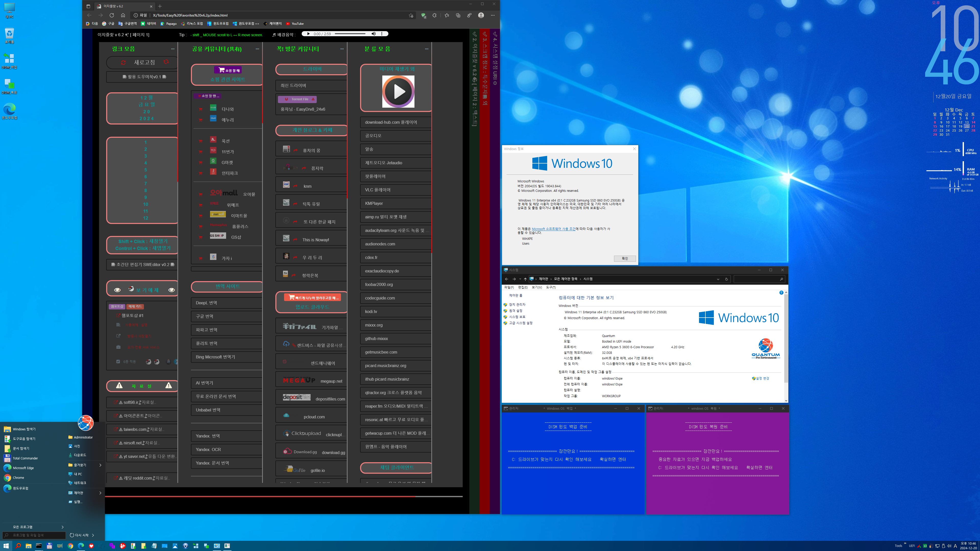Open the Papago bookmark

click(168, 23)
